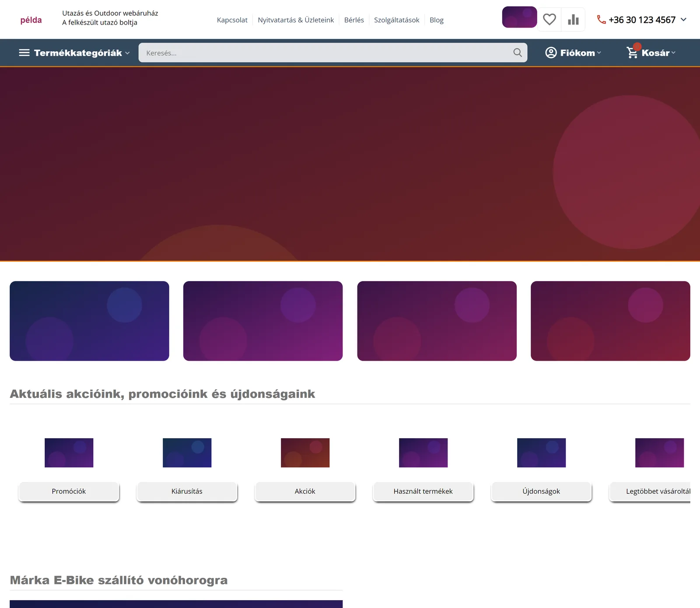Click the Márka E-Bike szállító vonóhorogra heading
Image resolution: width=700 pixels, height=608 pixels.
click(x=119, y=580)
